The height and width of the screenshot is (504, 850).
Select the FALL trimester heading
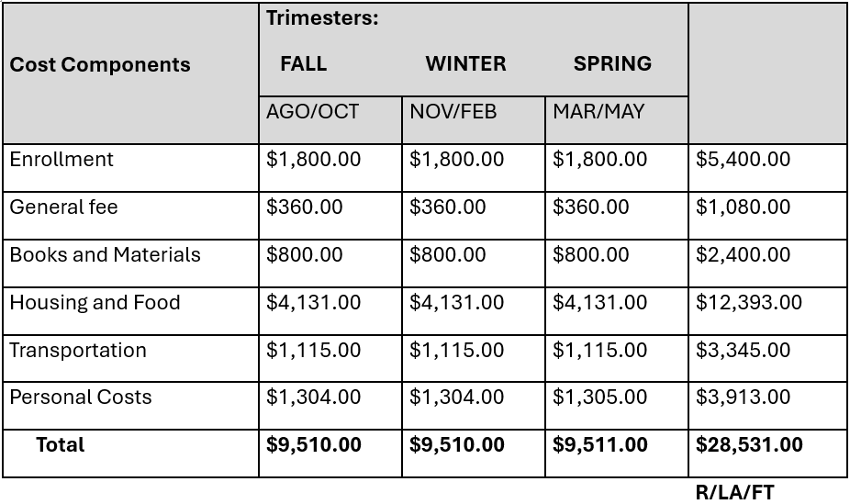coord(303,64)
